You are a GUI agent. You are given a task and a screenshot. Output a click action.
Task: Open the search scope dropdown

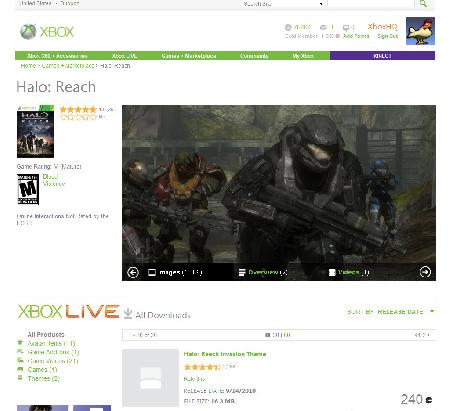(x=282, y=4)
